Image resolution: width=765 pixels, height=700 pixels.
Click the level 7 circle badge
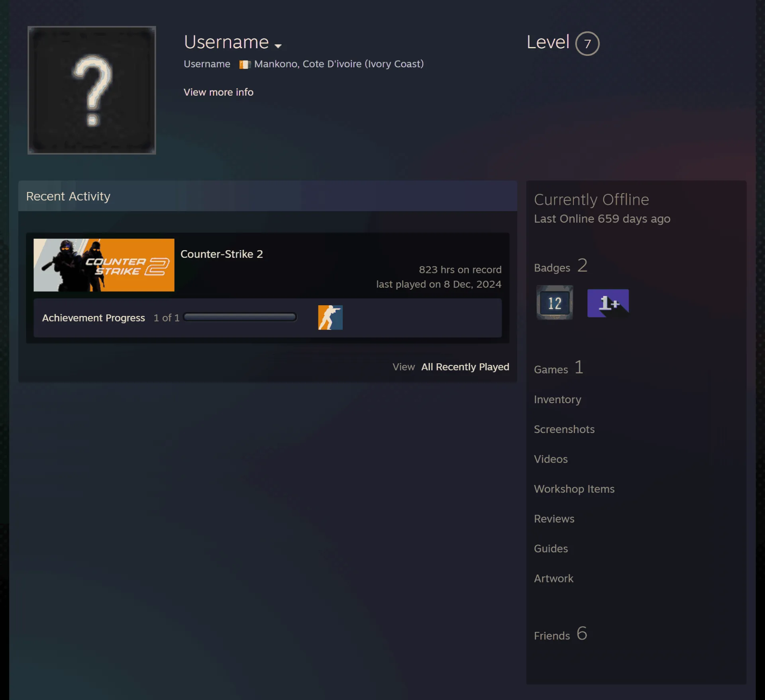click(587, 43)
